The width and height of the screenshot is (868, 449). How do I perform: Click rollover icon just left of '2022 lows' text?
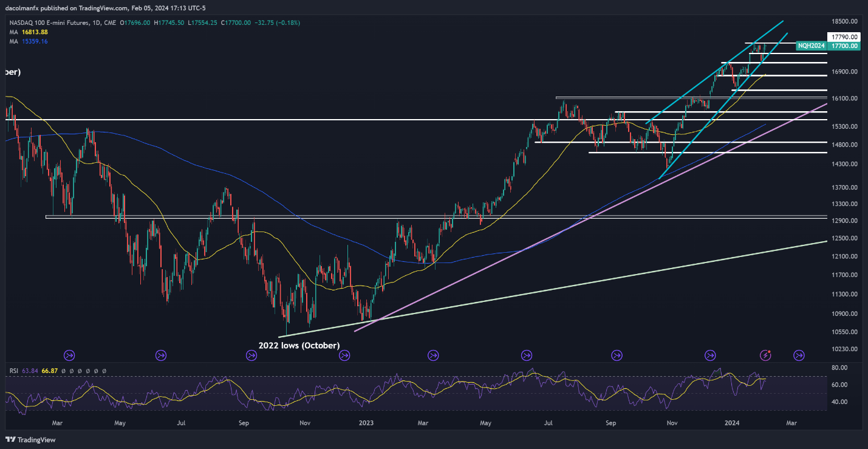point(251,355)
